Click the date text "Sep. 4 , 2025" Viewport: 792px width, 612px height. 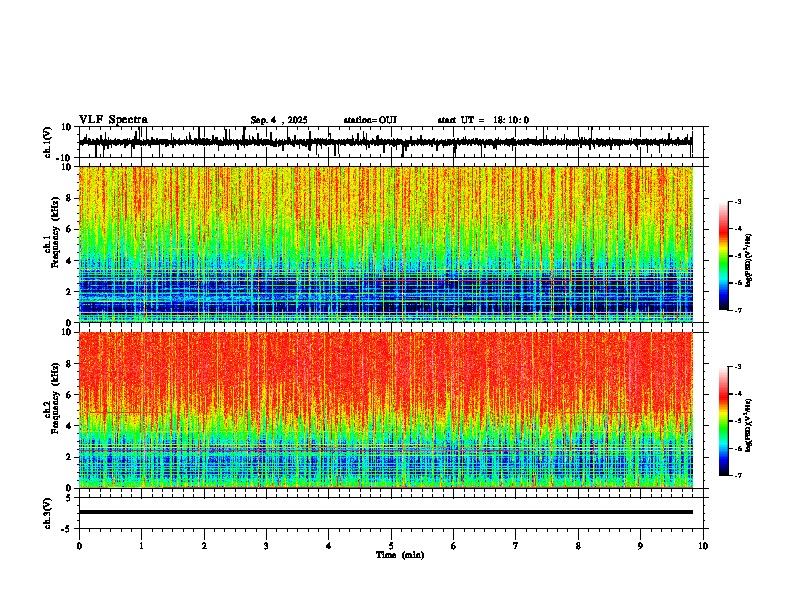pos(279,120)
